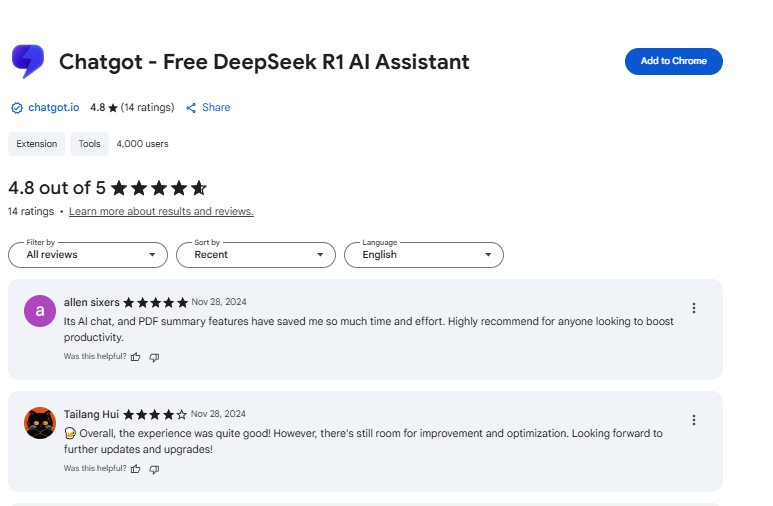Open Learn more about results and reviews
773x506 pixels.
161,212
